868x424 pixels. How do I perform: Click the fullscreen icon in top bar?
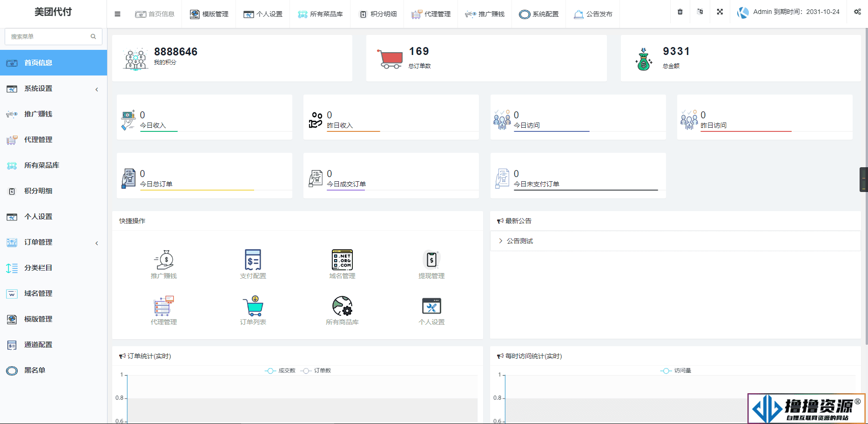(x=720, y=12)
